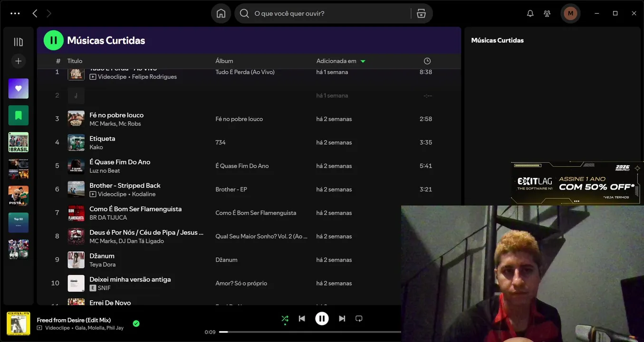
Task: Open the Top 50 playlist in sidebar
Action: point(19,222)
